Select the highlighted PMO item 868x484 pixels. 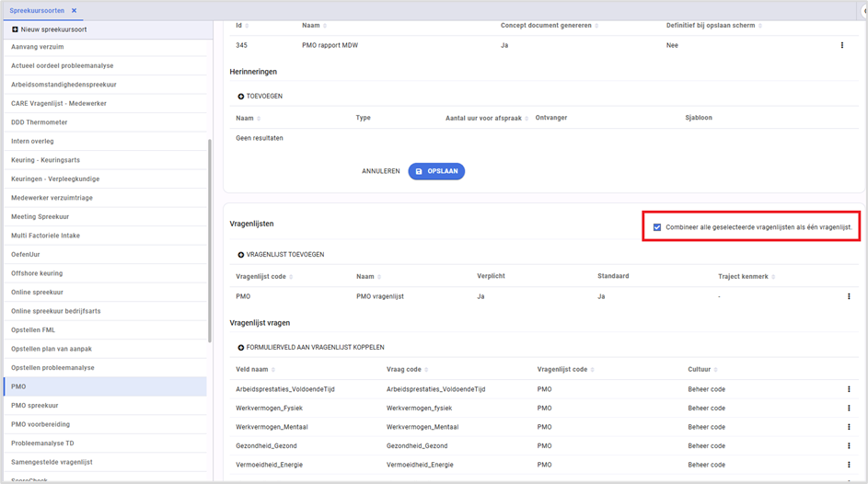(x=105, y=386)
